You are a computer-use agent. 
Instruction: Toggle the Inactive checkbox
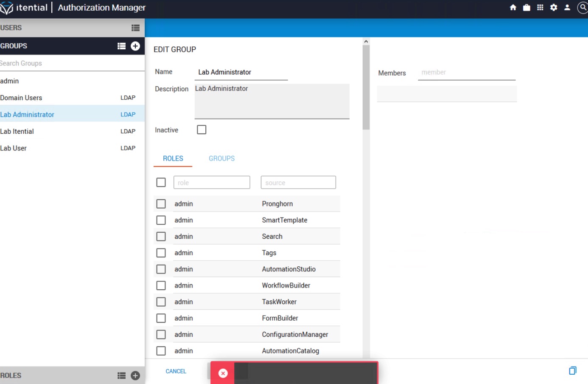(202, 130)
